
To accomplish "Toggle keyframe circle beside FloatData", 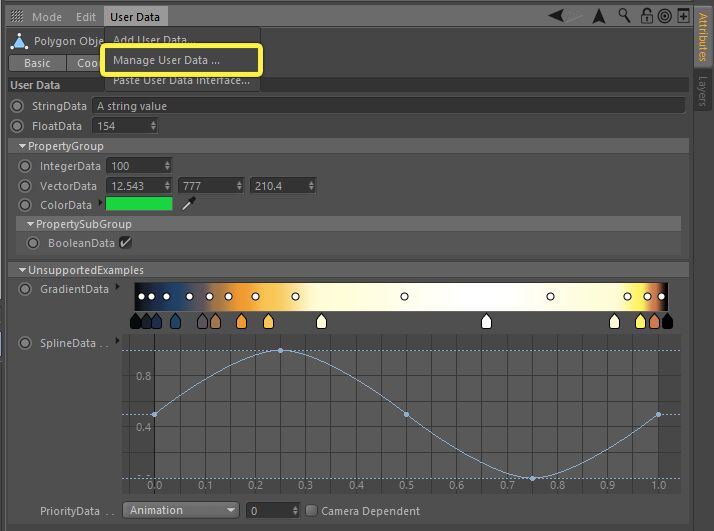I will point(16,126).
